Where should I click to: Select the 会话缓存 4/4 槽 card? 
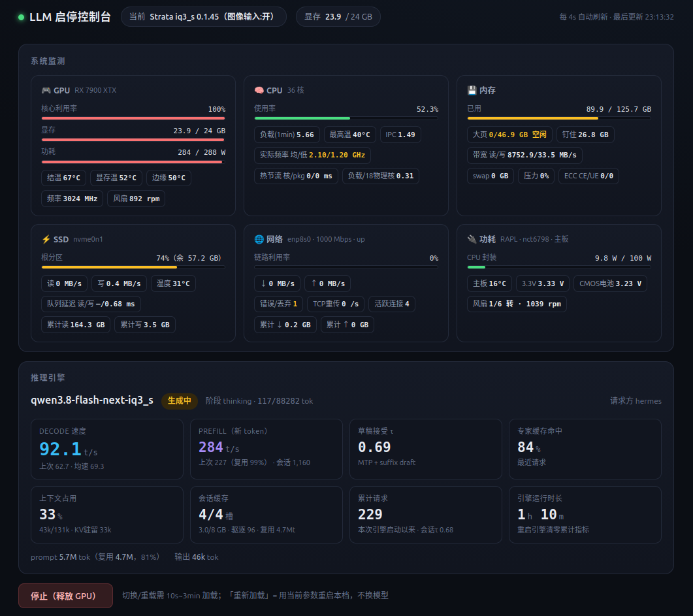(x=266, y=515)
